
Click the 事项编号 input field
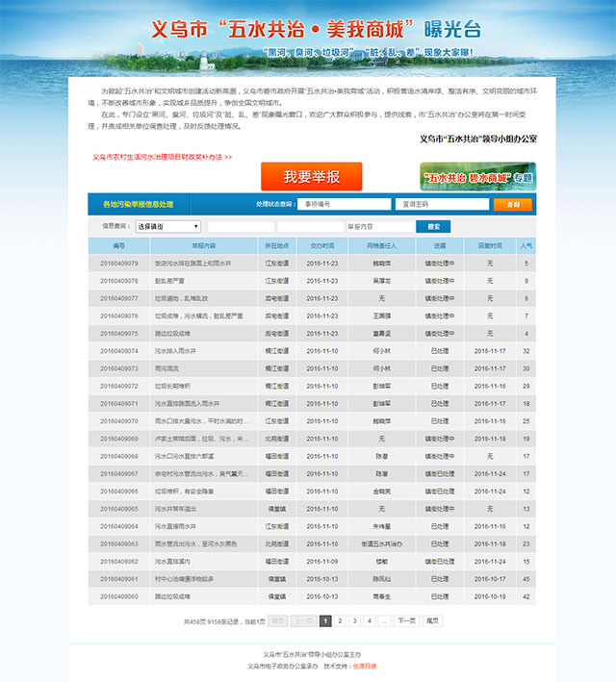(x=343, y=204)
